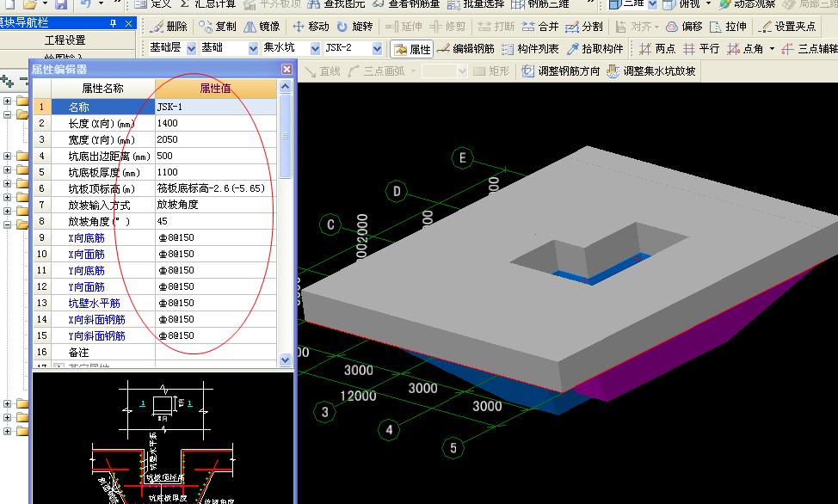Open the 工程设置 navigation section
The height and width of the screenshot is (504, 838).
[x=65, y=40]
